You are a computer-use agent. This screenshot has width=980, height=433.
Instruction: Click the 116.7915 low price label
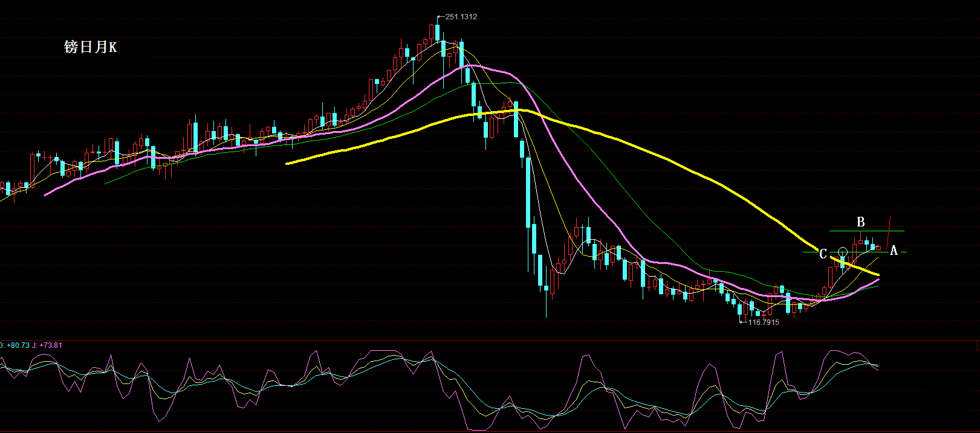764,322
